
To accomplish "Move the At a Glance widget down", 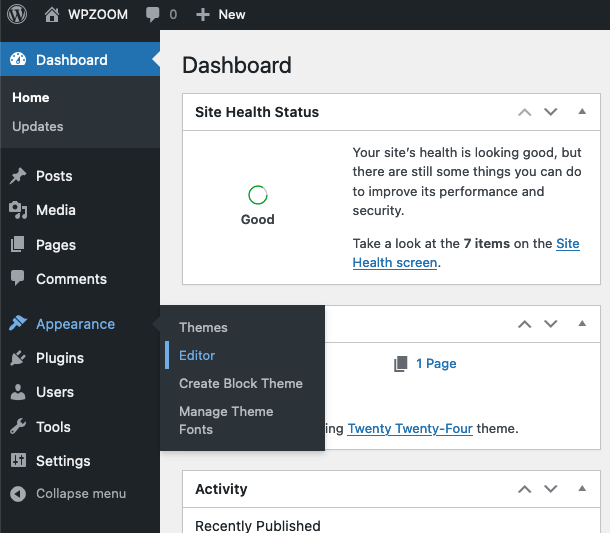I will click(x=550, y=324).
